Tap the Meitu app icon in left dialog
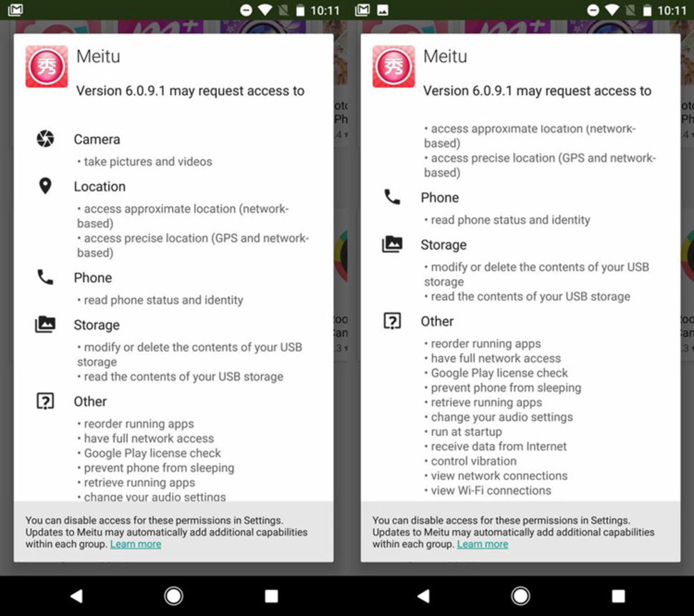This screenshot has height=616, width=694. pos(46,66)
